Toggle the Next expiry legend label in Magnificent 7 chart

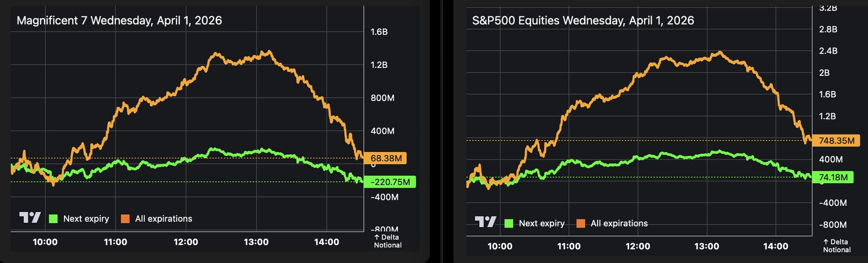click(x=86, y=219)
